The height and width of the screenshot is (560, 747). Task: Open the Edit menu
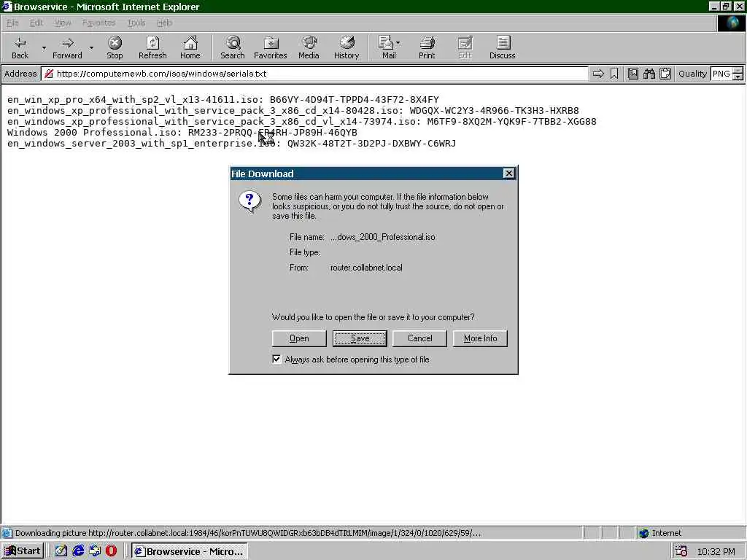pyautogui.click(x=36, y=23)
